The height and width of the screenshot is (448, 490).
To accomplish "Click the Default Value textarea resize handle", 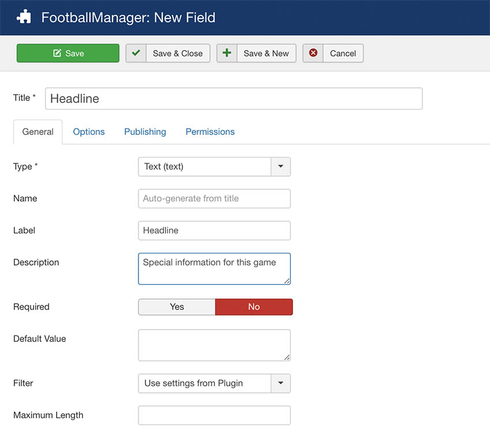I will pos(287,357).
